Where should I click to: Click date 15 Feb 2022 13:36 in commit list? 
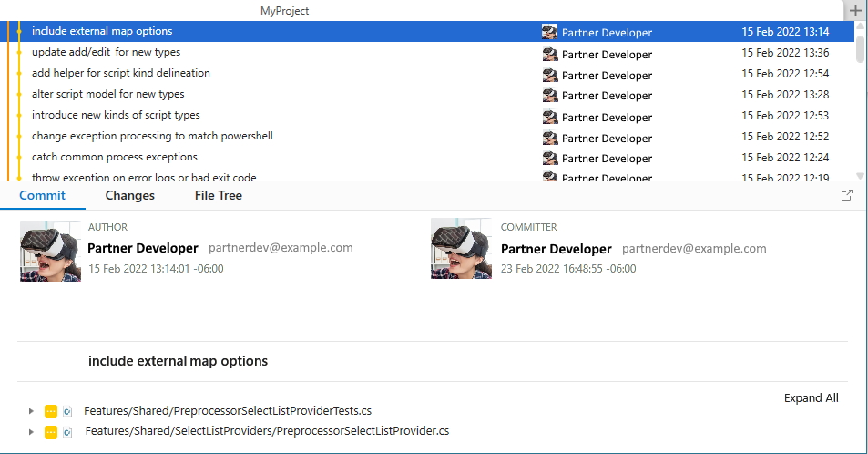click(785, 53)
